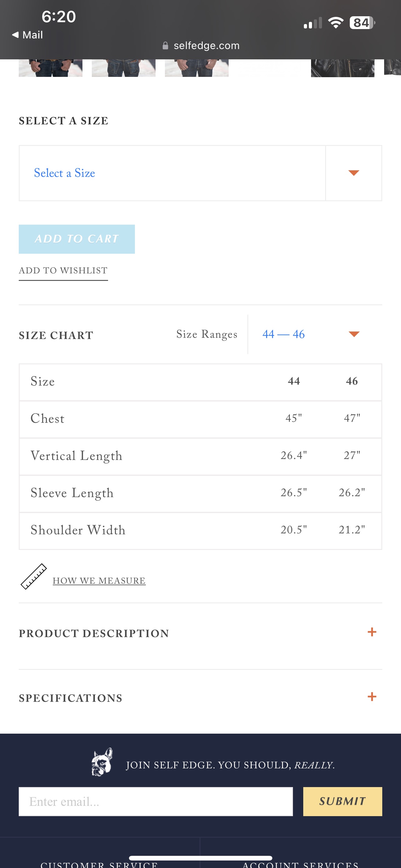Tap the plus icon beside Product Description
The height and width of the screenshot is (868, 401).
(372, 632)
